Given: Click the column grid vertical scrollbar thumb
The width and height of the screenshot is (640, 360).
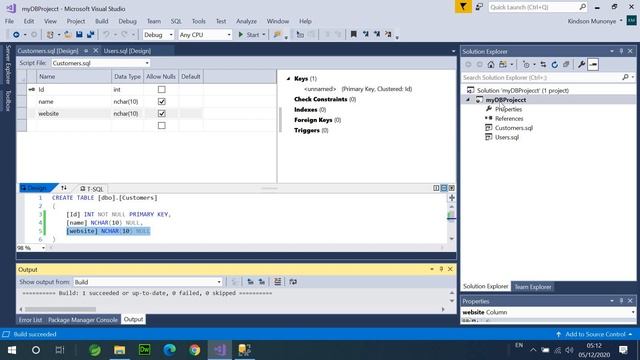Looking at the screenshot, I should pyautogui.click(x=280, y=120).
